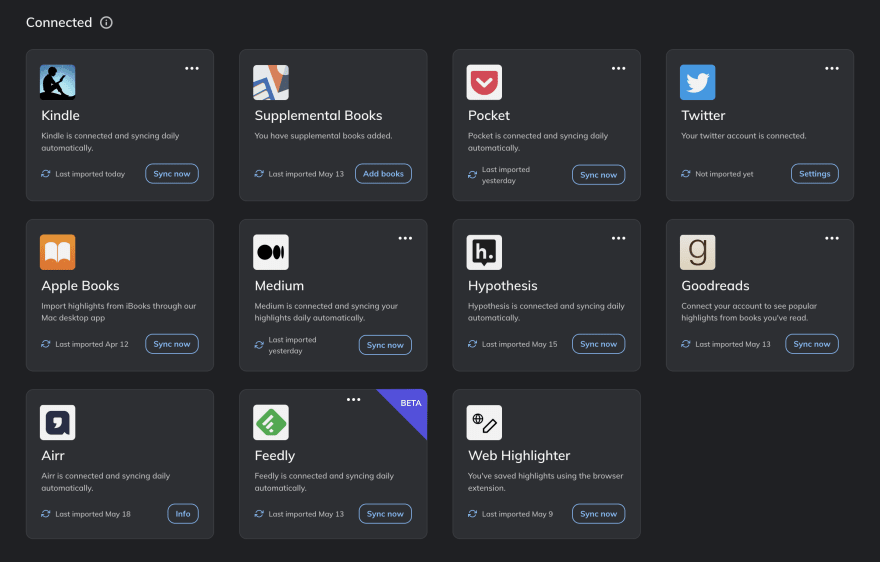
Task: Click the refresh icon in Pocket card
Action: click(473, 175)
